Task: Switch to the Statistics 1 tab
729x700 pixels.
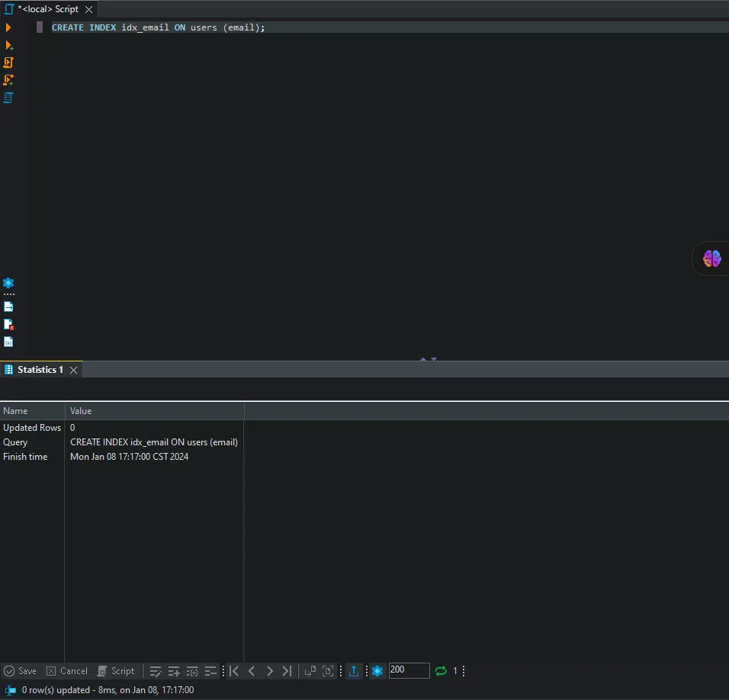Action: pos(40,370)
